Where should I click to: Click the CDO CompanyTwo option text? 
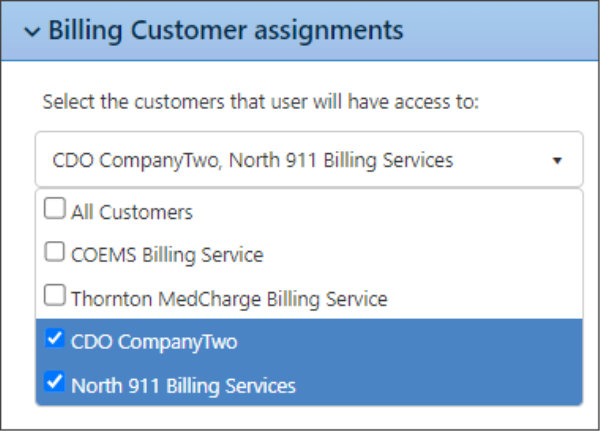(x=154, y=341)
